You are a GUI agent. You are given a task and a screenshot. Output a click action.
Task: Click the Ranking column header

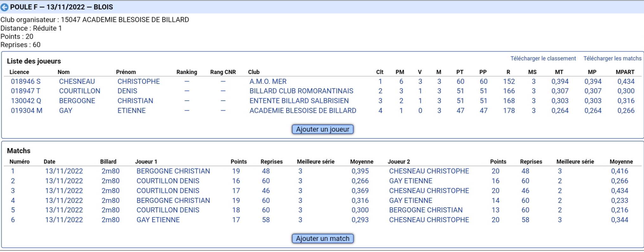pos(187,72)
